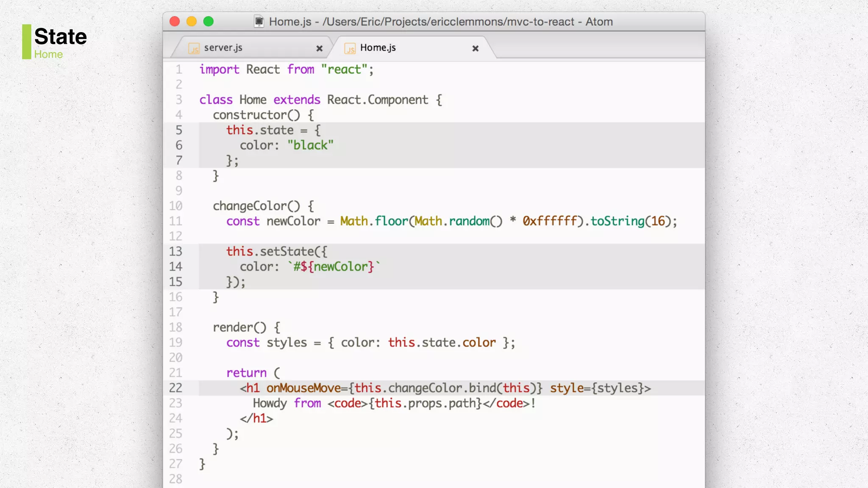The image size is (868, 488).
Task: Click 'React.Component' on line 3
Action: click(378, 100)
